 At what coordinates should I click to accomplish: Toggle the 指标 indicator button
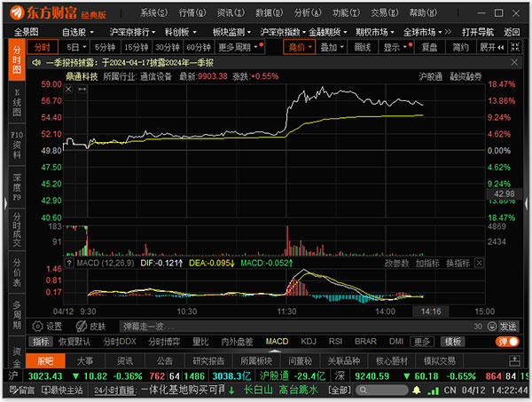tap(41, 342)
